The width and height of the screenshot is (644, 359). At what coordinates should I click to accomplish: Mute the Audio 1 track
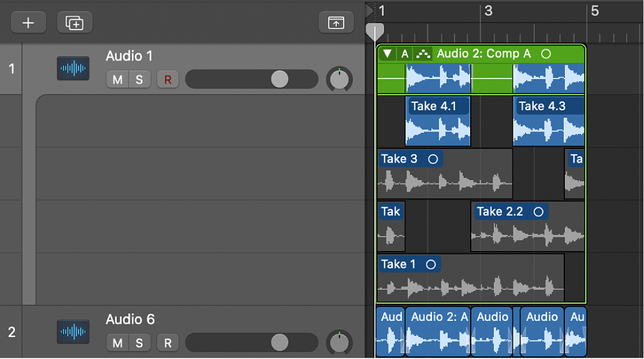(x=117, y=79)
